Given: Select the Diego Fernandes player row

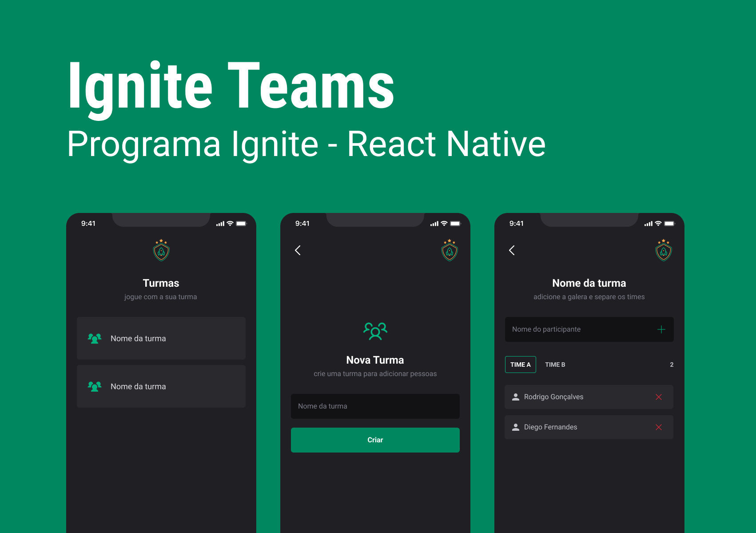Looking at the screenshot, I should [589, 427].
